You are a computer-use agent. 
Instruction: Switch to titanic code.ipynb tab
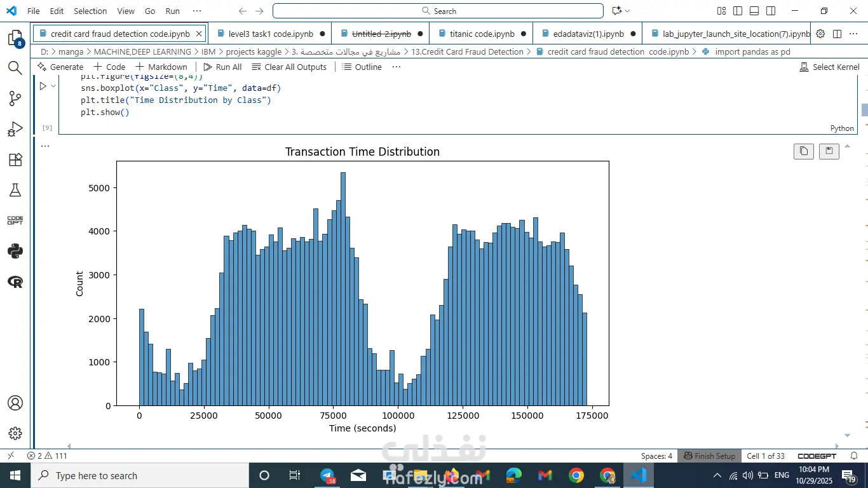click(482, 34)
